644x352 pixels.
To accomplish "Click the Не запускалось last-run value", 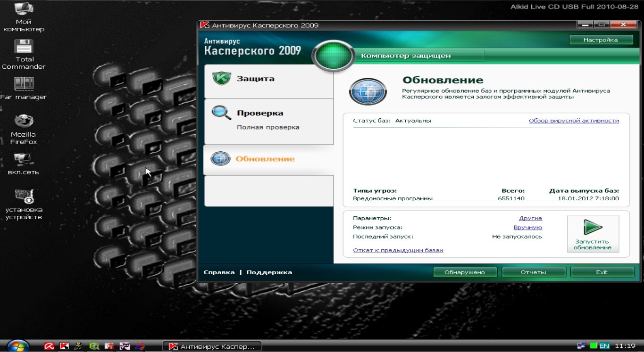I will click(517, 237).
